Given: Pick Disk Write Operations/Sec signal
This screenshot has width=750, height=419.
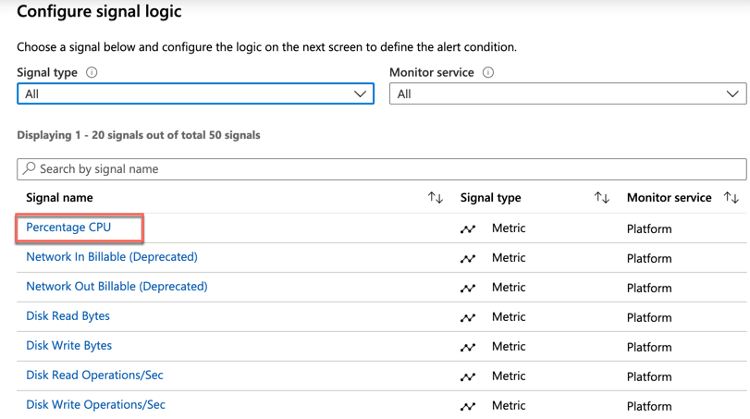Looking at the screenshot, I should (95, 405).
